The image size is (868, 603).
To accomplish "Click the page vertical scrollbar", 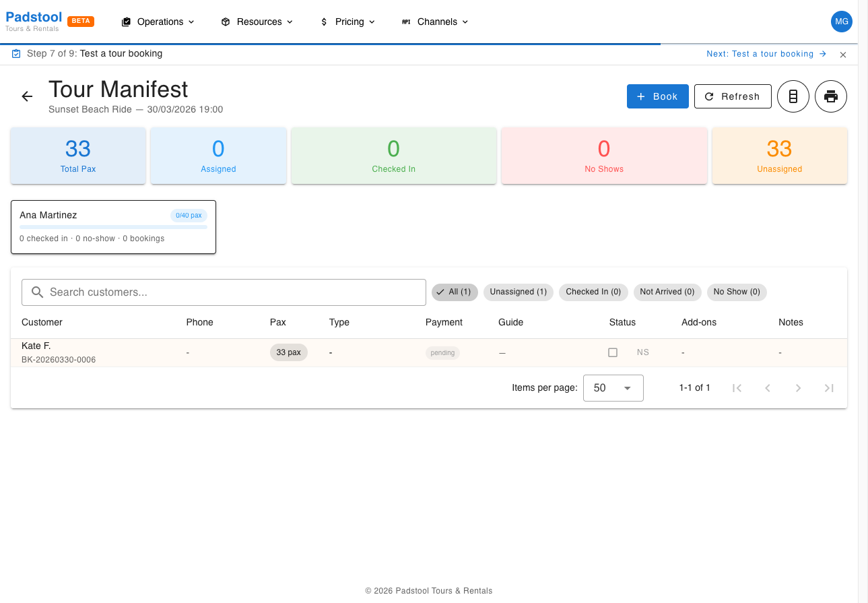I will (x=863, y=301).
